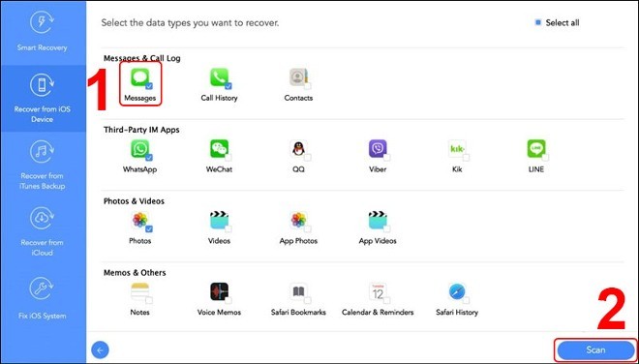639x364 pixels.
Task: Click the Call History phone icon
Action: pos(219,77)
